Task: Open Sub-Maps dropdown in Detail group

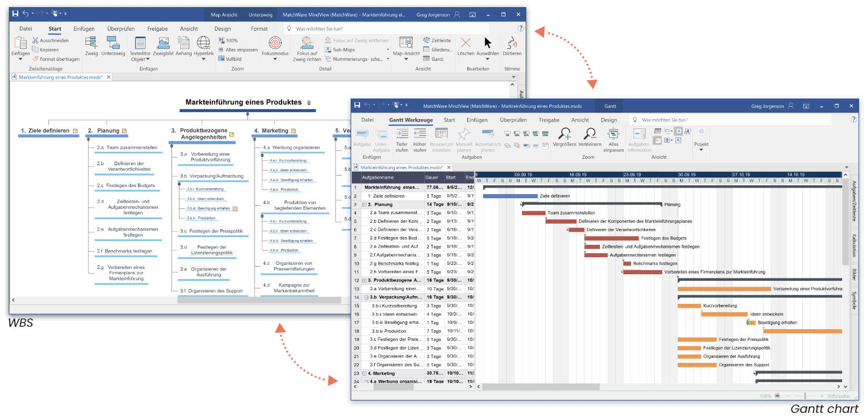Action: (x=387, y=50)
